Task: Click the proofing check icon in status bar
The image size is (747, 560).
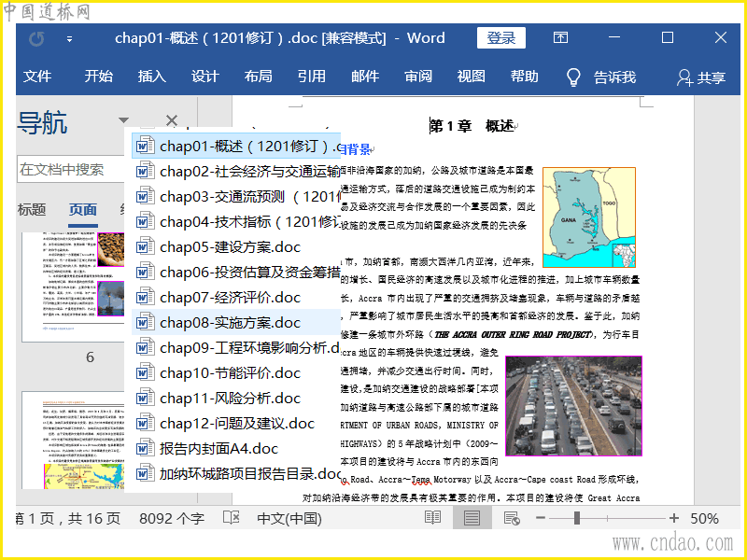Action: point(232,518)
